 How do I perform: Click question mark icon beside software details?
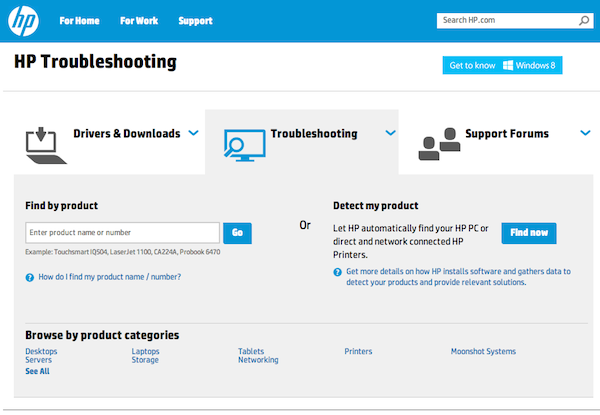337,272
